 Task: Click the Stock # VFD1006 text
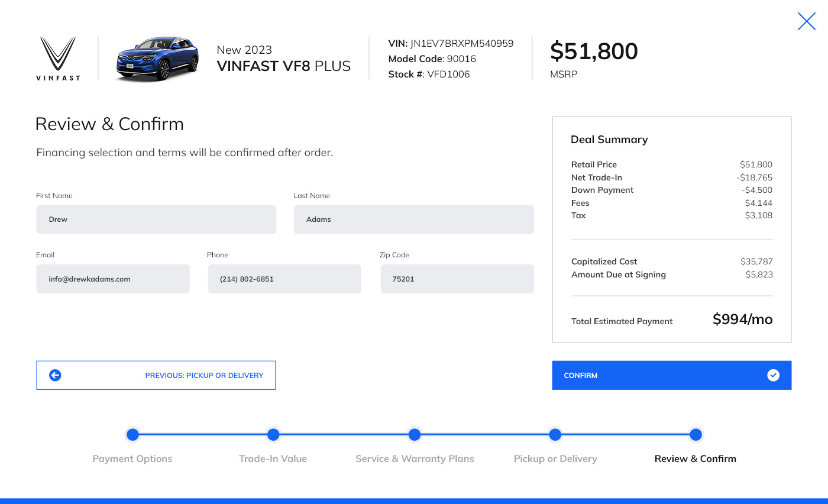click(x=429, y=74)
